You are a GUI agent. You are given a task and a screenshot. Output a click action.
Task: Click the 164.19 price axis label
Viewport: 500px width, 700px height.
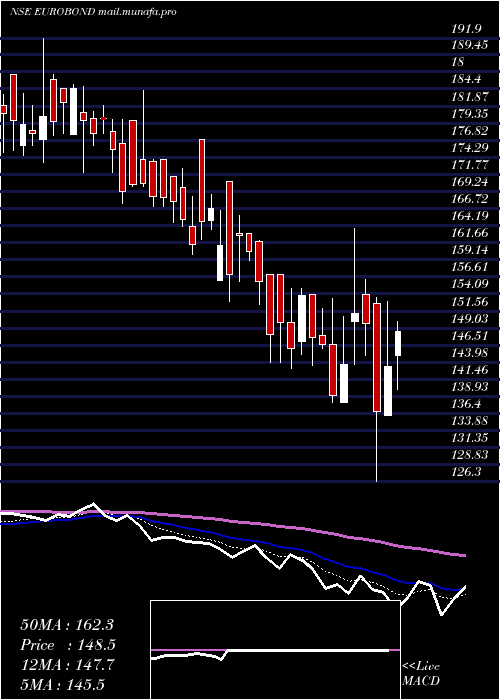(470, 215)
